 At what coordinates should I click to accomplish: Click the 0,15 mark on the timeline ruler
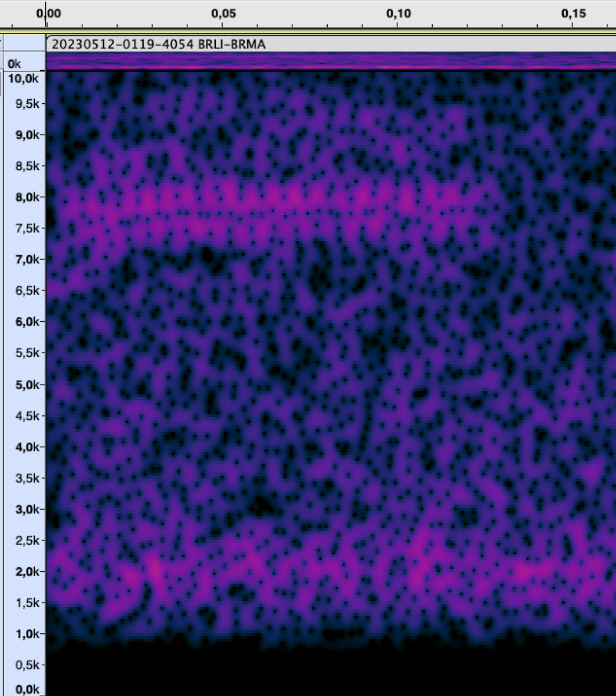pyautogui.click(x=573, y=13)
